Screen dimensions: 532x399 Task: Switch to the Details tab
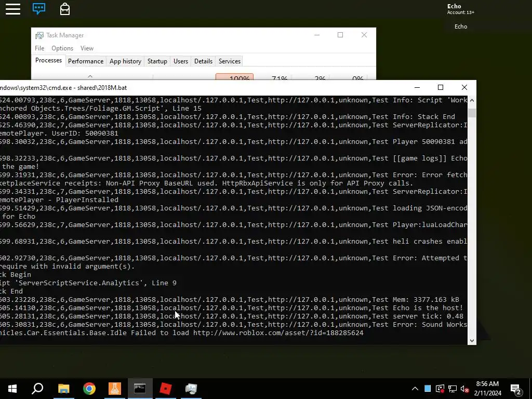tap(203, 61)
